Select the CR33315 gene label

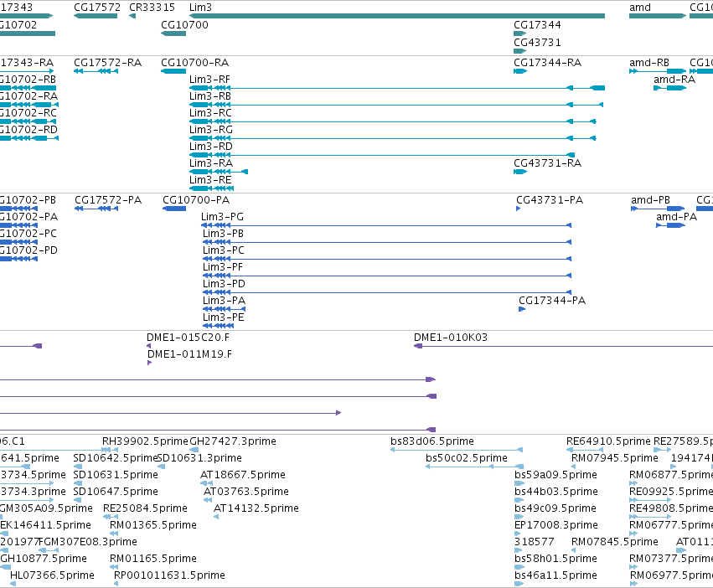[x=152, y=8]
